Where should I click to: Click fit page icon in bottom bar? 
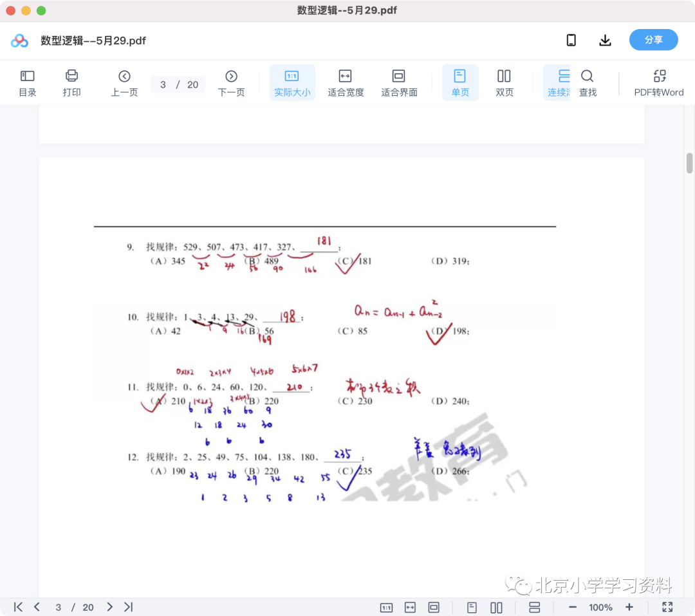click(x=434, y=607)
